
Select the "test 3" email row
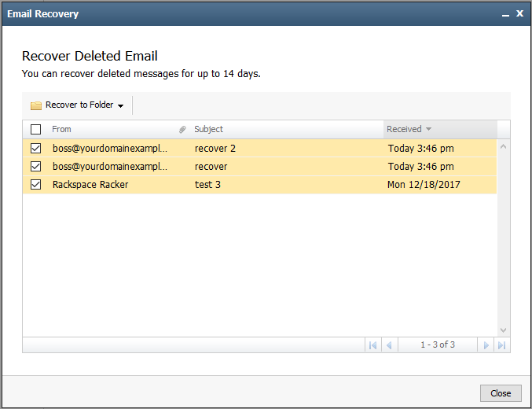pos(259,185)
